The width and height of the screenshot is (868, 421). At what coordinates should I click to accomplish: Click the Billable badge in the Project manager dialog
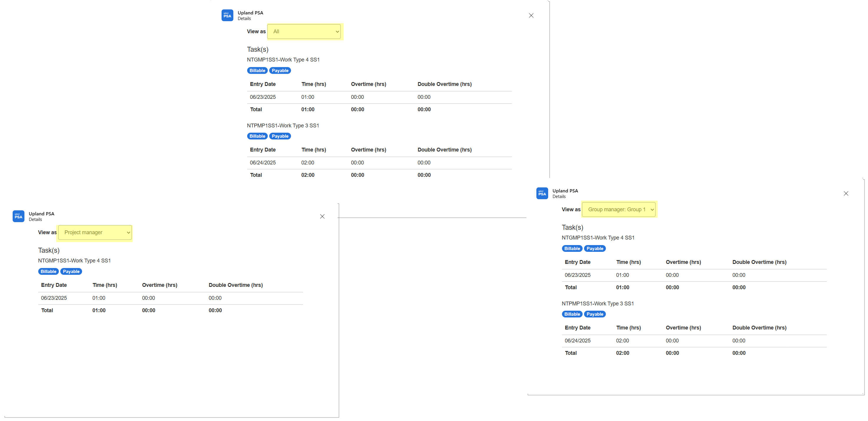click(49, 272)
